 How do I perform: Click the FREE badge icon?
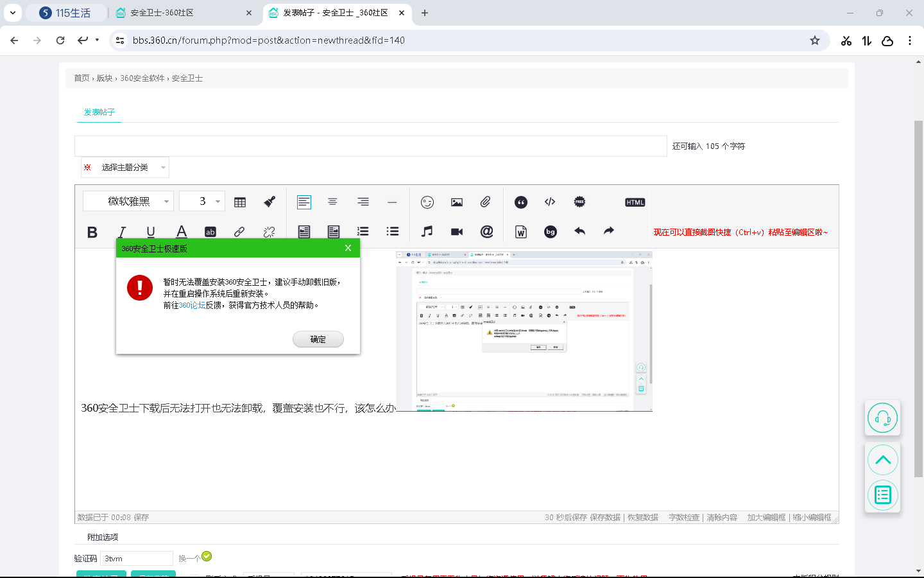pyautogui.click(x=579, y=202)
